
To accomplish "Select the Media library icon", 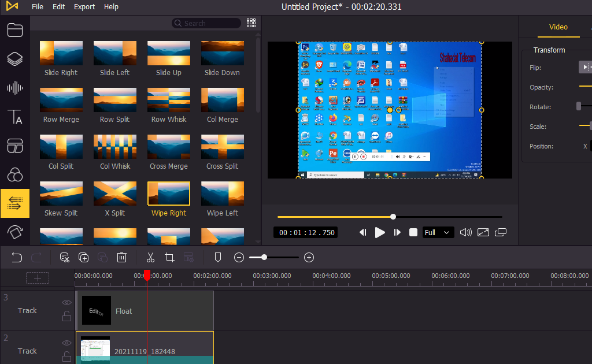I will [15, 30].
